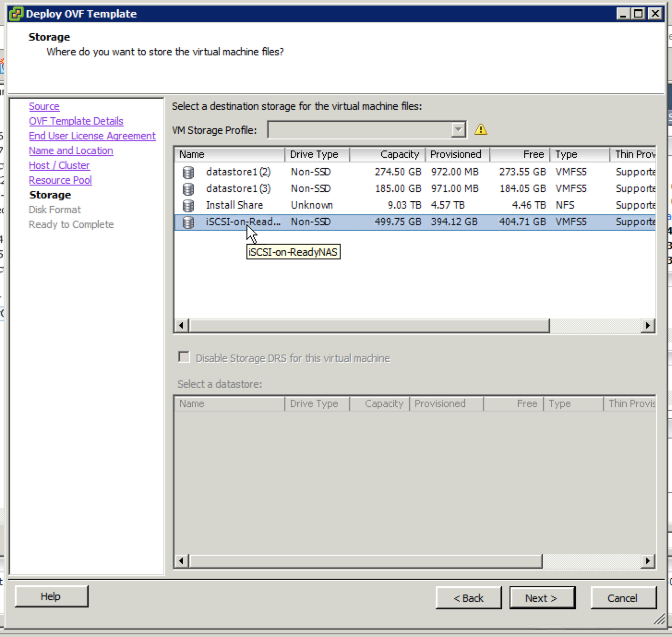Go to the OVF Template Details step

pos(76,121)
